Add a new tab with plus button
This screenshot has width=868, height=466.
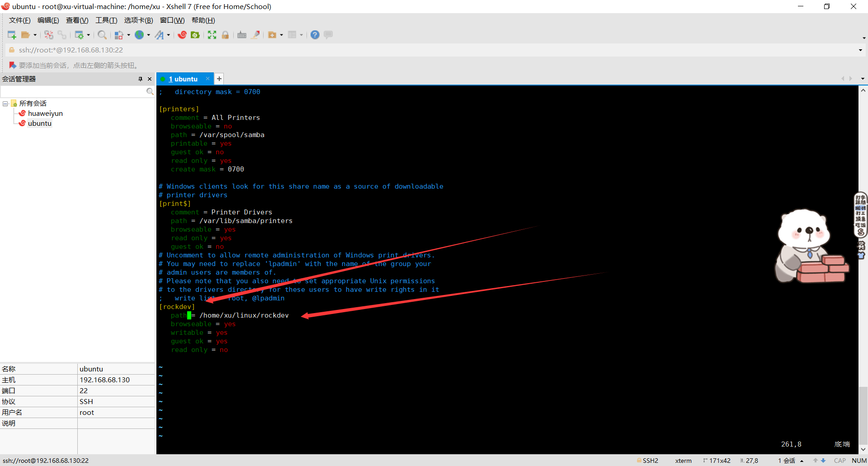(219, 79)
